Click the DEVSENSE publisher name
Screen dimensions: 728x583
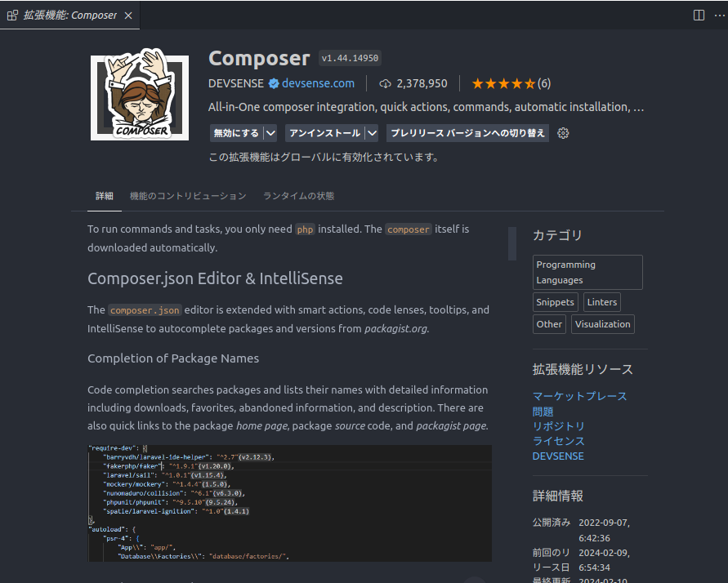point(236,83)
